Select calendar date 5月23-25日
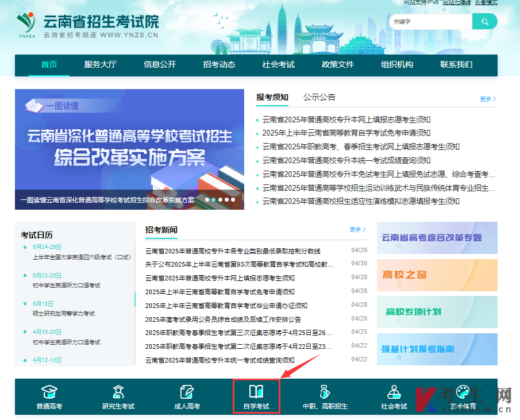 pos(47,275)
